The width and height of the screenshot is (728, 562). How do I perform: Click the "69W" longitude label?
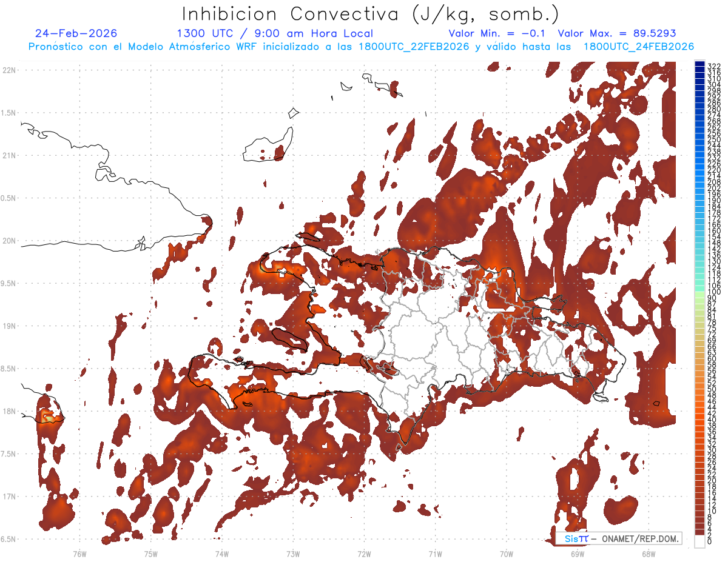point(578,554)
